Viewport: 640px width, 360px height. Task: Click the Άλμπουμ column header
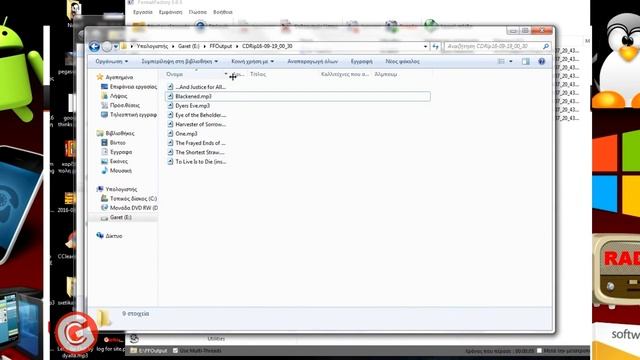386,74
